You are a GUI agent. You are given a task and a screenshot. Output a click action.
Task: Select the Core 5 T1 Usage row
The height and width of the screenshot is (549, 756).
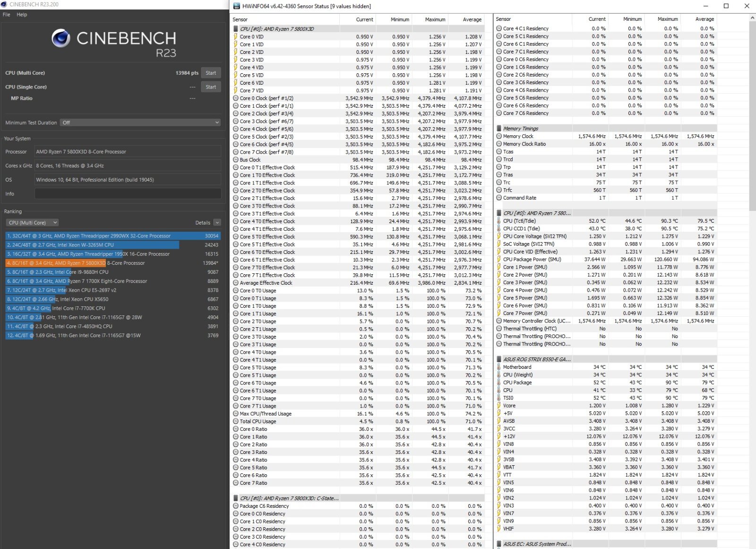point(358,375)
